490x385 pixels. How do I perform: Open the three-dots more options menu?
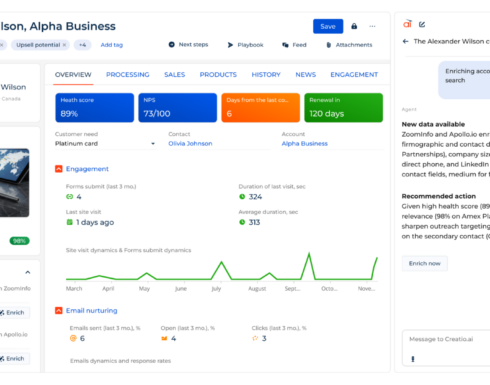[372, 26]
